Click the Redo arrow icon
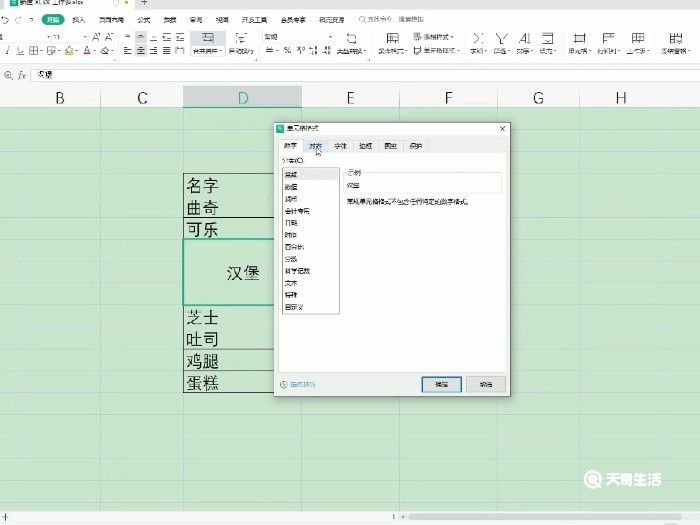700x525 pixels. 18,20
